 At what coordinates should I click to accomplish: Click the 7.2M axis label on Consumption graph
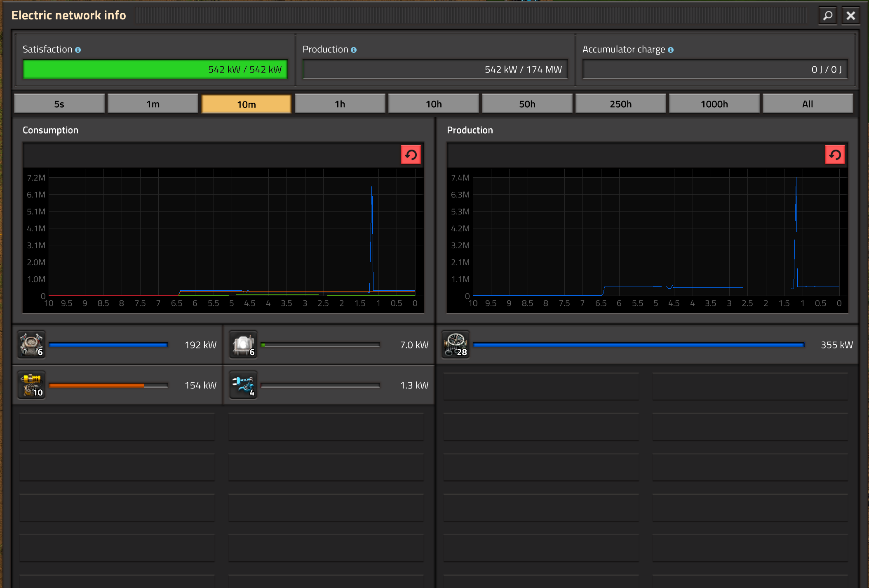click(x=36, y=178)
